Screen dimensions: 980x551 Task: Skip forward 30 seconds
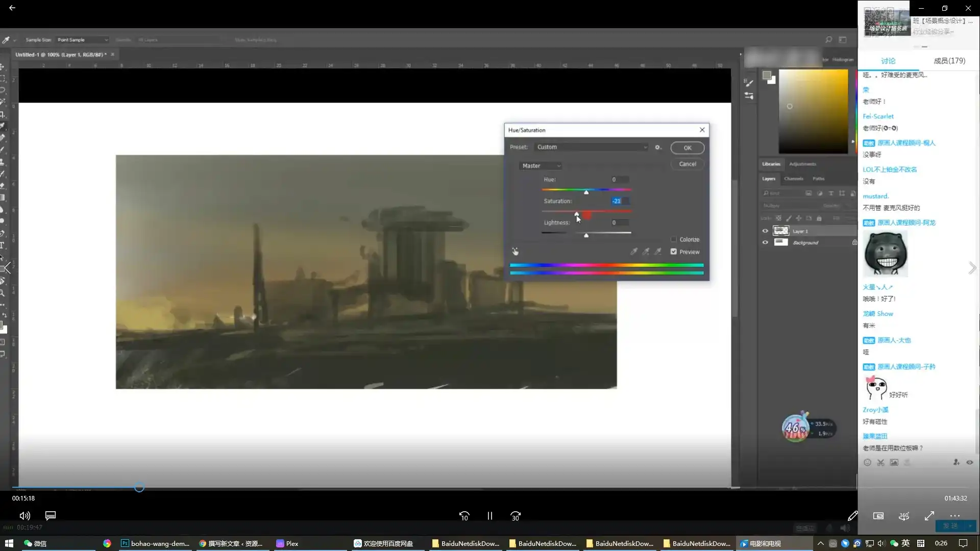516,516
